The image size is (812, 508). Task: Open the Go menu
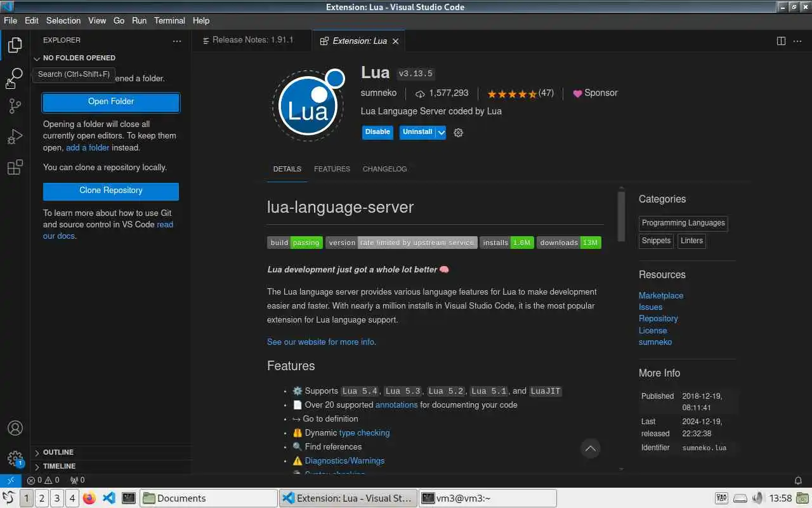pos(119,20)
